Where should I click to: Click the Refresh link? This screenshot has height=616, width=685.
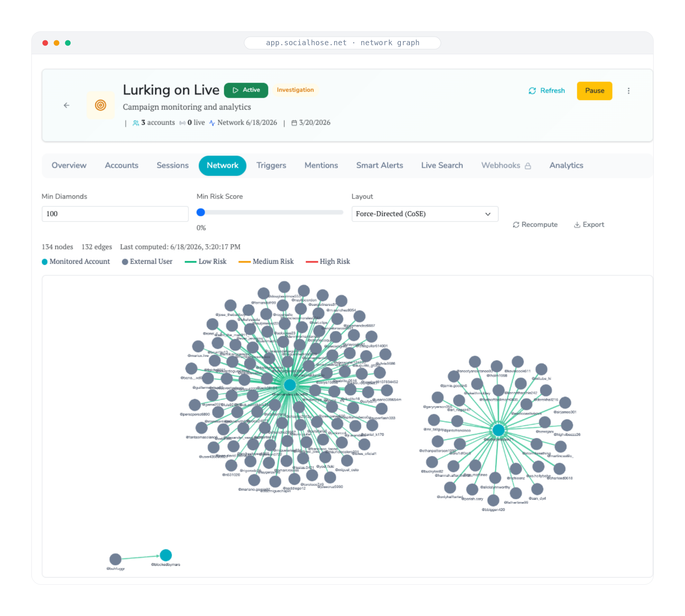(547, 91)
